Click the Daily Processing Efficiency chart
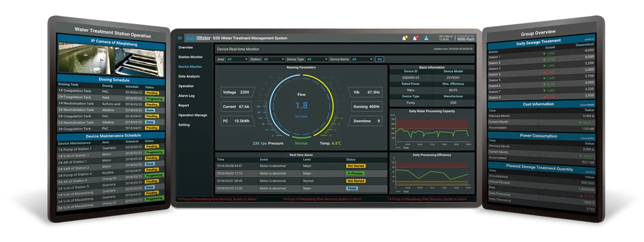 coord(431,174)
